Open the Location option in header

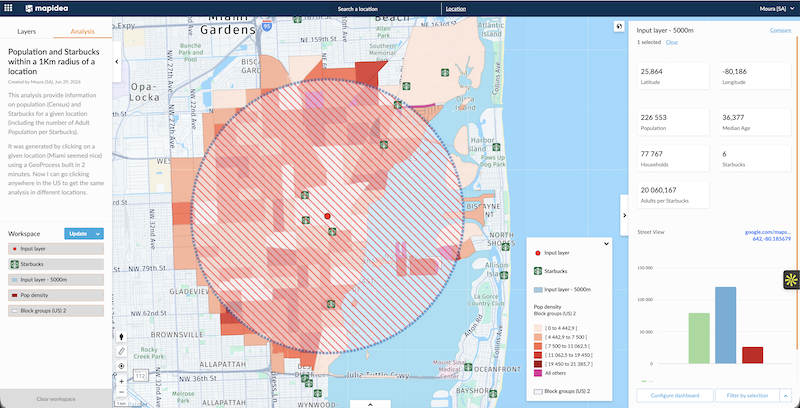pyautogui.click(x=456, y=9)
